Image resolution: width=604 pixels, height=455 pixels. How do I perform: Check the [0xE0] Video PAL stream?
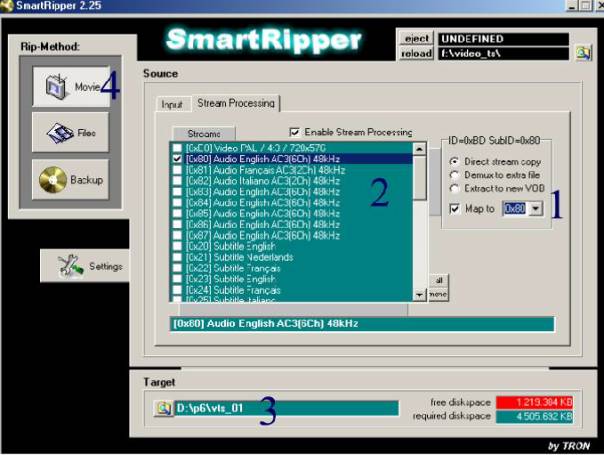[x=177, y=148]
